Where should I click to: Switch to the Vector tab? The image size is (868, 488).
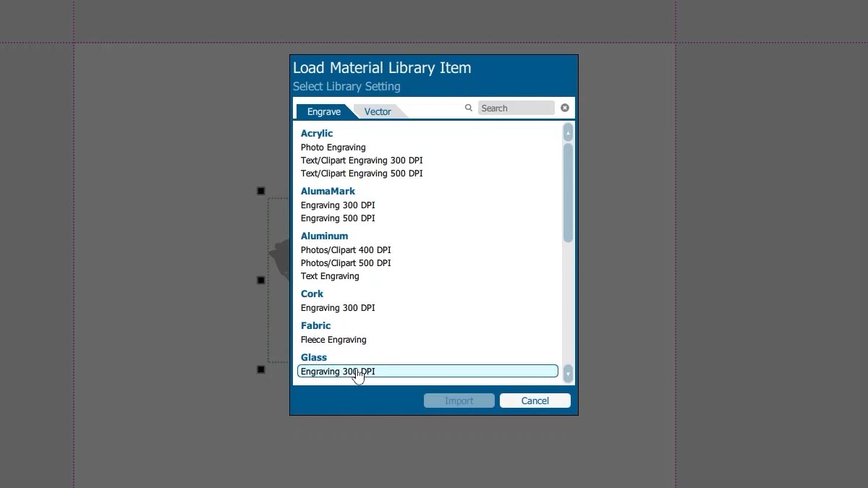point(378,111)
